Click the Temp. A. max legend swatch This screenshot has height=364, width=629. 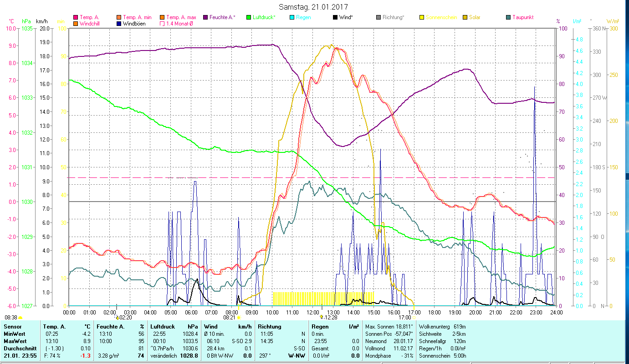(162, 17)
